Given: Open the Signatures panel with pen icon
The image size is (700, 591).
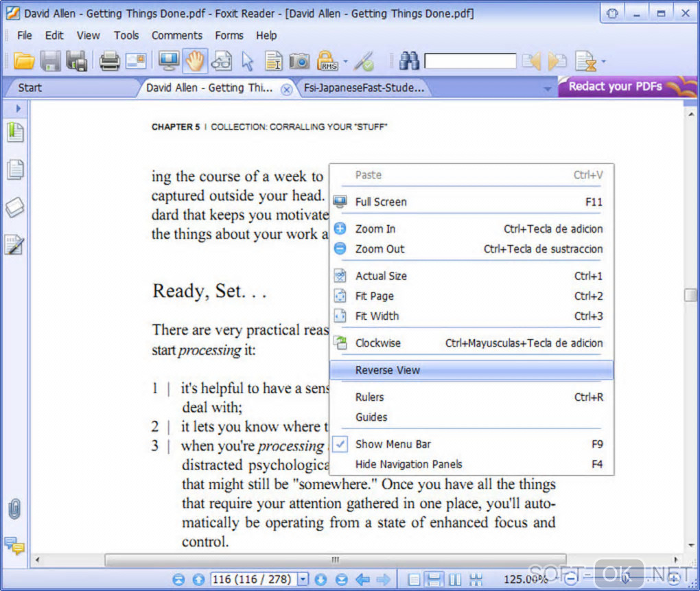Looking at the screenshot, I should (x=14, y=244).
